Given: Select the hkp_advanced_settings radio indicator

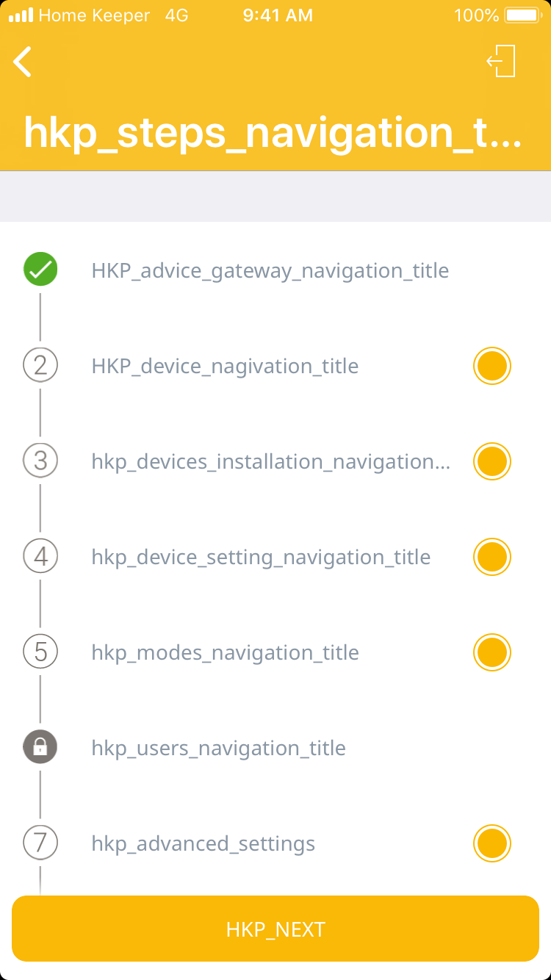Looking at the screenshot, I should (x=491, y=843).
